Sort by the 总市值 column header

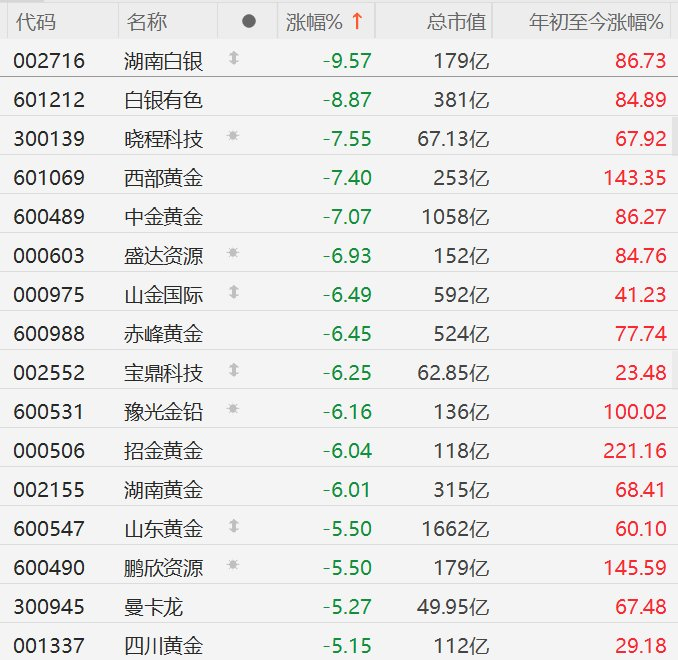point(455,21)
